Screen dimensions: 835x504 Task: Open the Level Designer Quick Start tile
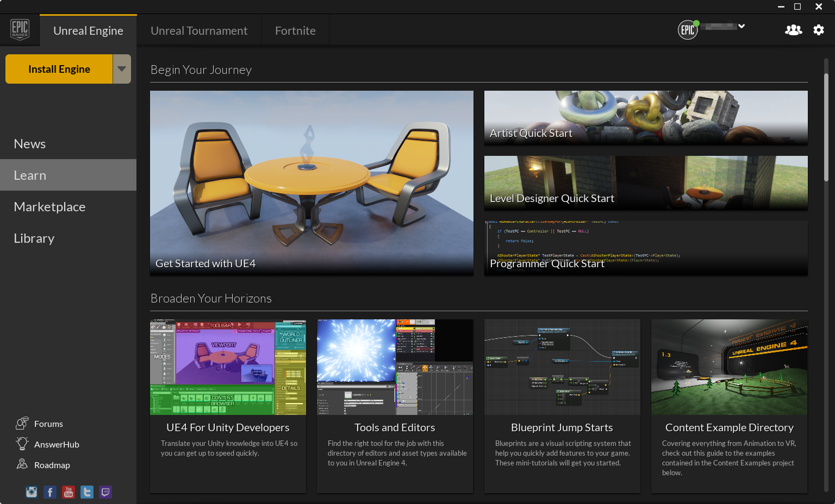(646, 183)
